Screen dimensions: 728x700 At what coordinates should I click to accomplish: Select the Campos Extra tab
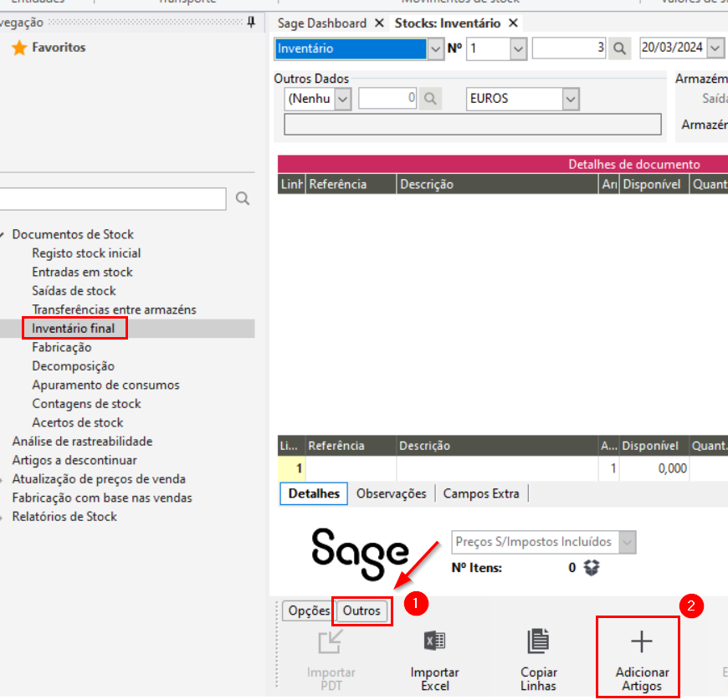[481, 493]
